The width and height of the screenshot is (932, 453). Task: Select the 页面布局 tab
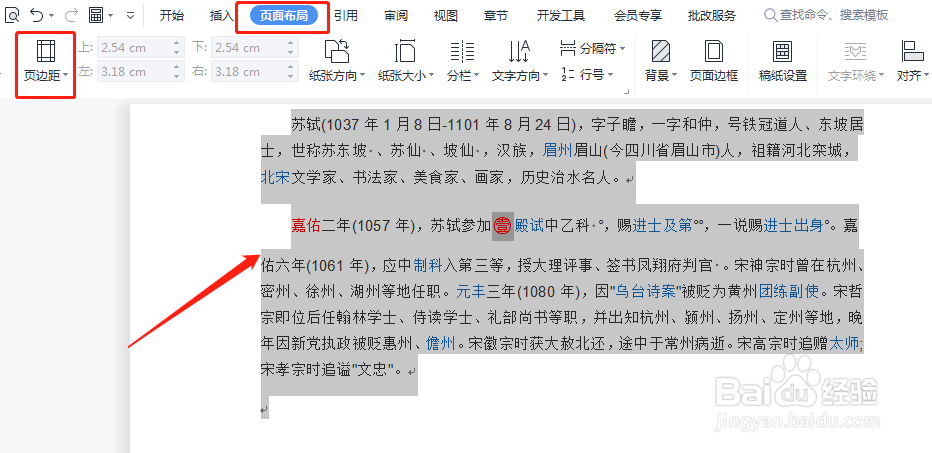(284, 15)
